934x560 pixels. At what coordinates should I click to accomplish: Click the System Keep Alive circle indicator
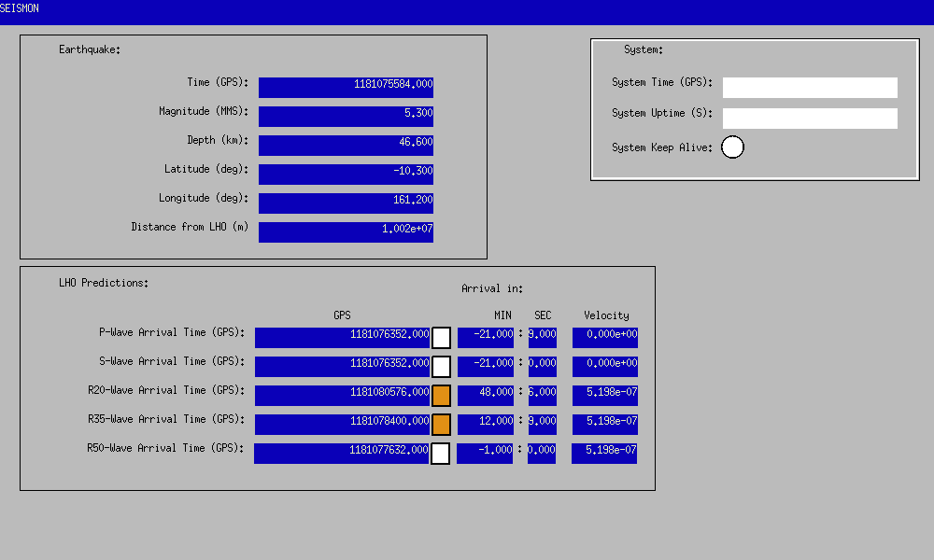(733, 147)
